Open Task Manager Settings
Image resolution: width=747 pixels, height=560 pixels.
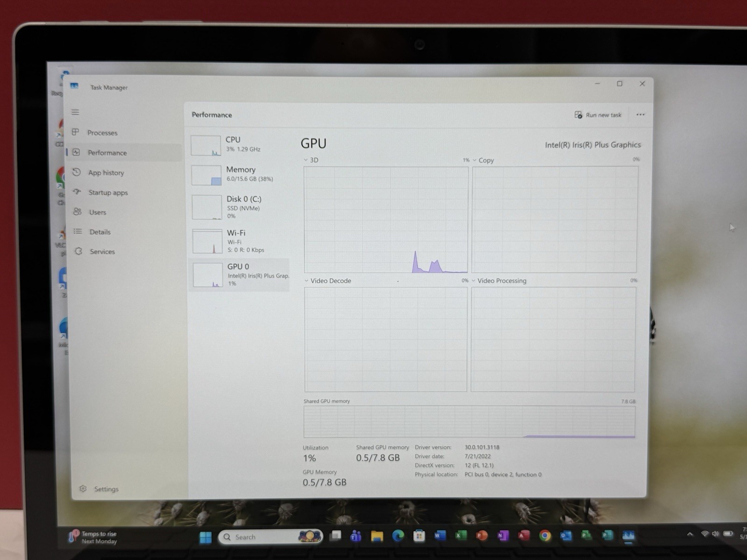[106, 489]
